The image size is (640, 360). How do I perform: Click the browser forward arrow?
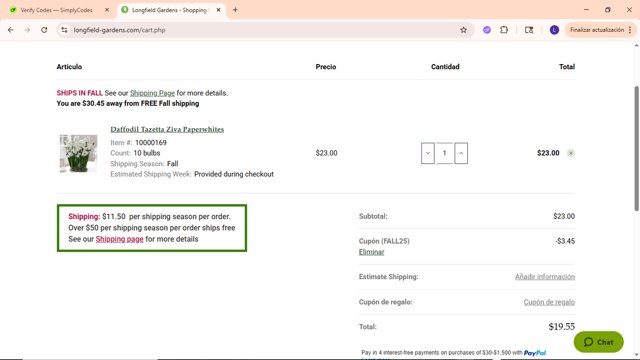point(27,30)
